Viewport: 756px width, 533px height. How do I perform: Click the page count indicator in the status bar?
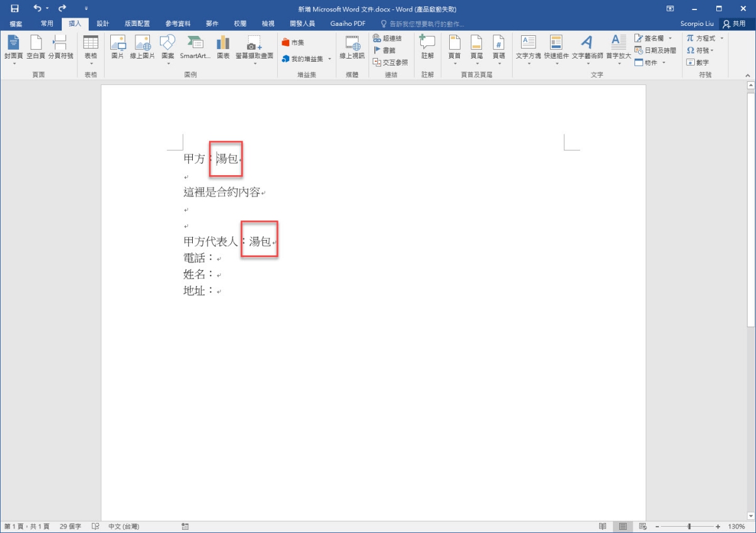click(x=26, y=527)
